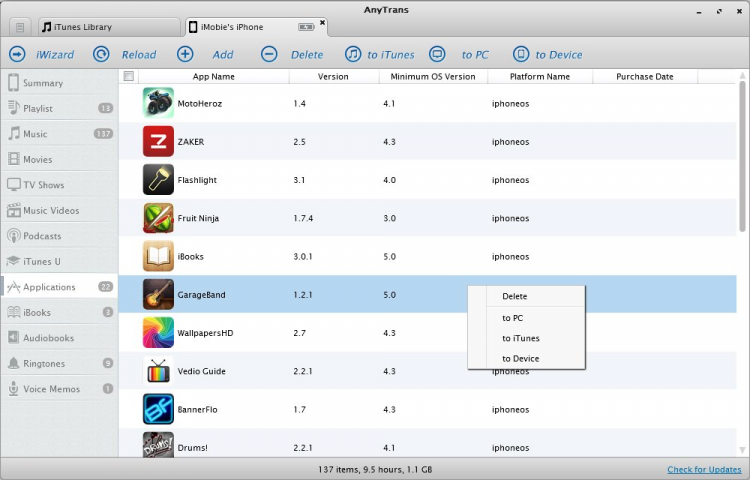Select the WallpapersHD app icon

click(158, 332)
